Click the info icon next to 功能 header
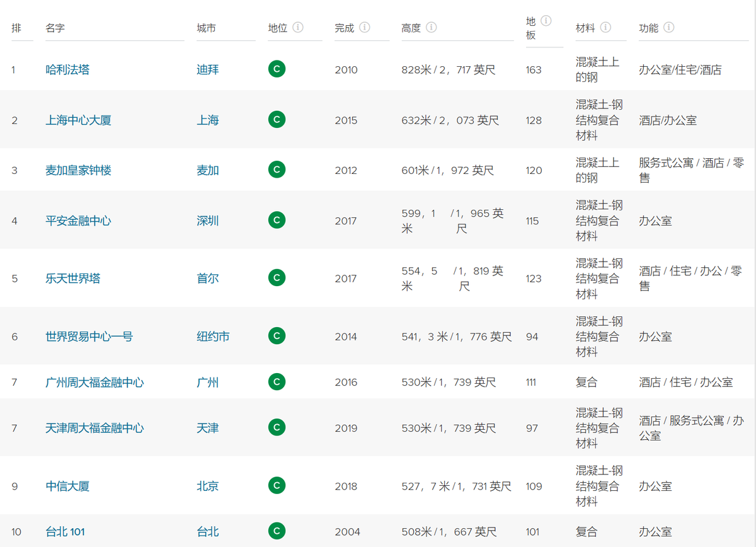The width and height of the screenshot is (756, 547). tap(669, 28)
